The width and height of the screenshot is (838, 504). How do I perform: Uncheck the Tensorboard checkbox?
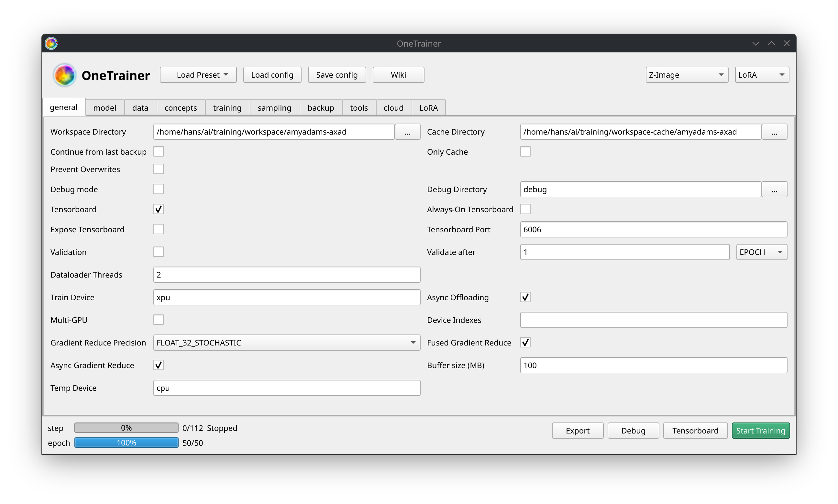(x=158, y=209)
